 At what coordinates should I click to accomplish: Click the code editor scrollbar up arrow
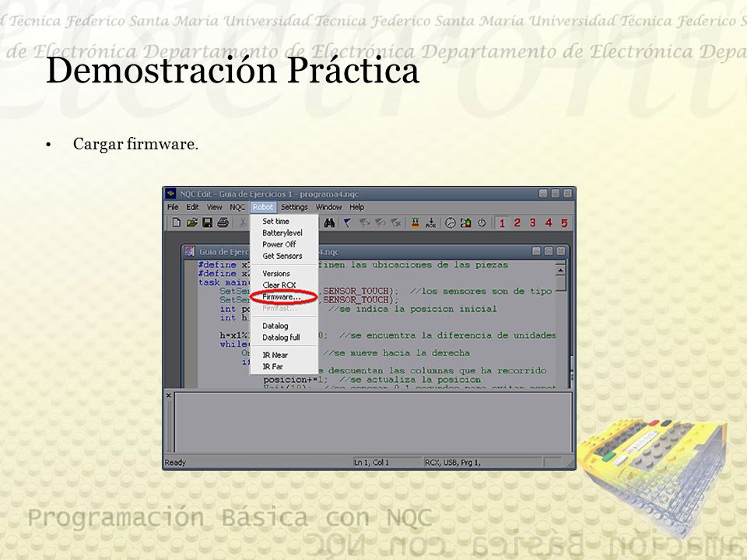click(x=561, y=271)
